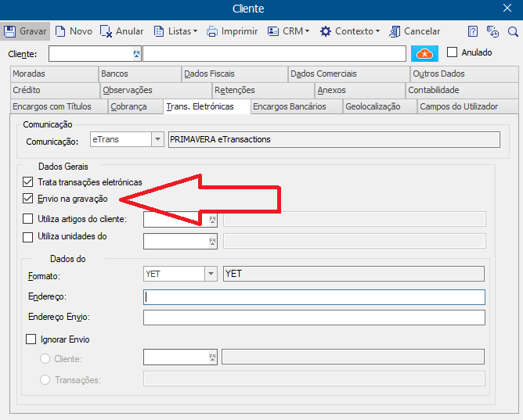This screenshot has width=523, height=420.
Task: Click the Gravar save icon
Action: 11,31
